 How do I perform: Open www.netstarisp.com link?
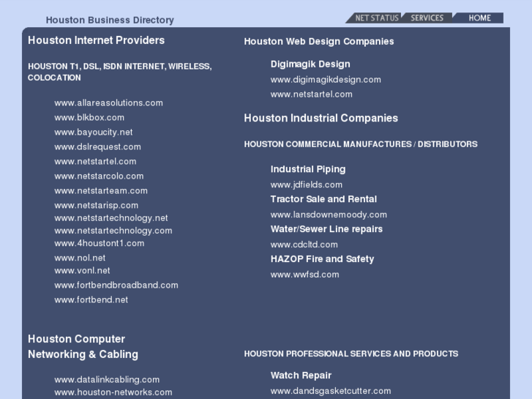coord(96,205)
